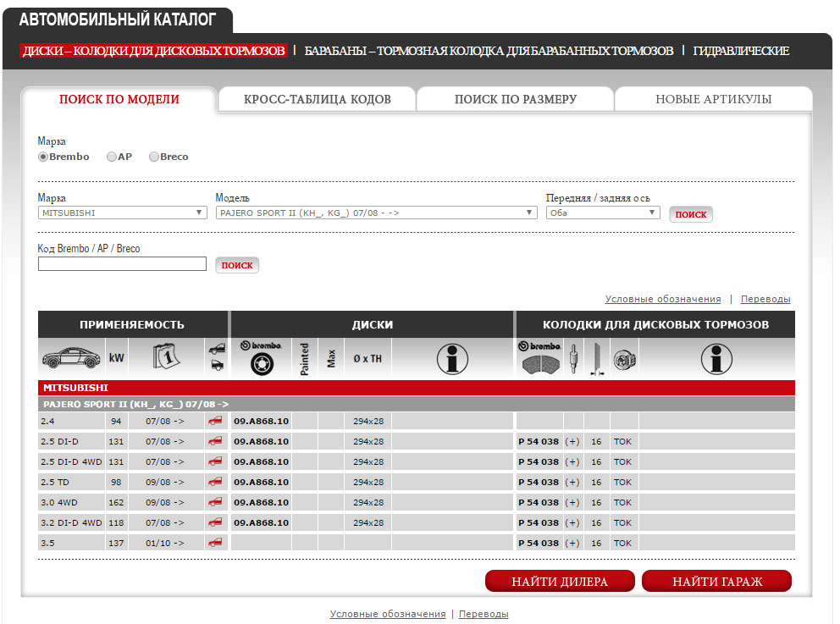Switch to the КРОСС-ТАБЛИЦА КОДОВ tab

[x=317, y=99]
